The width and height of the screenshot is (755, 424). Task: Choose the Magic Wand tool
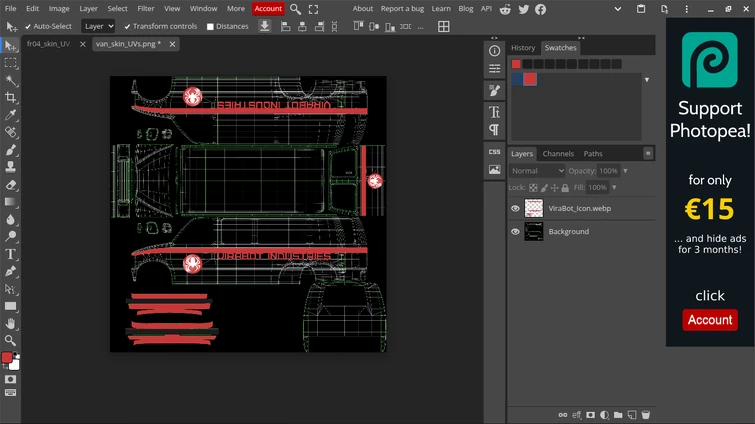(11, 80)
